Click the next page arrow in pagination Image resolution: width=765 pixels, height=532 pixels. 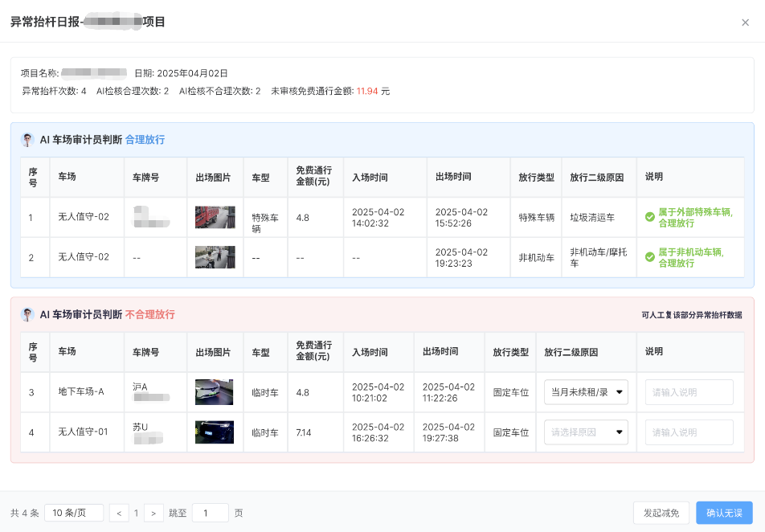click(153, 513)
